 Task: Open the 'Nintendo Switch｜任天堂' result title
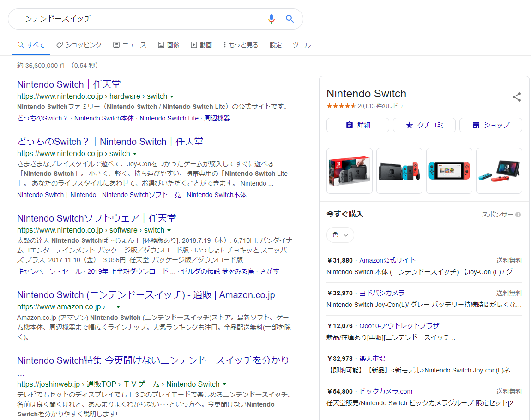pos(69,84)
